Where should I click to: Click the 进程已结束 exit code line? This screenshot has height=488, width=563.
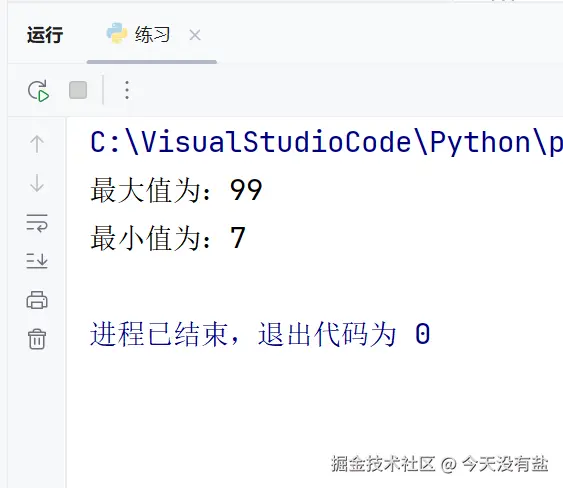coord(260,334)
